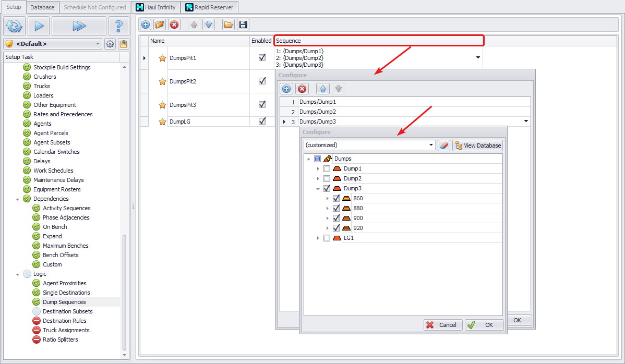The width and height of the screenshot is (625, 364).
Task: Open dropdown arrow on Dumps/Dump3 row
Action: pyautogui.click(x=526, y=121)
